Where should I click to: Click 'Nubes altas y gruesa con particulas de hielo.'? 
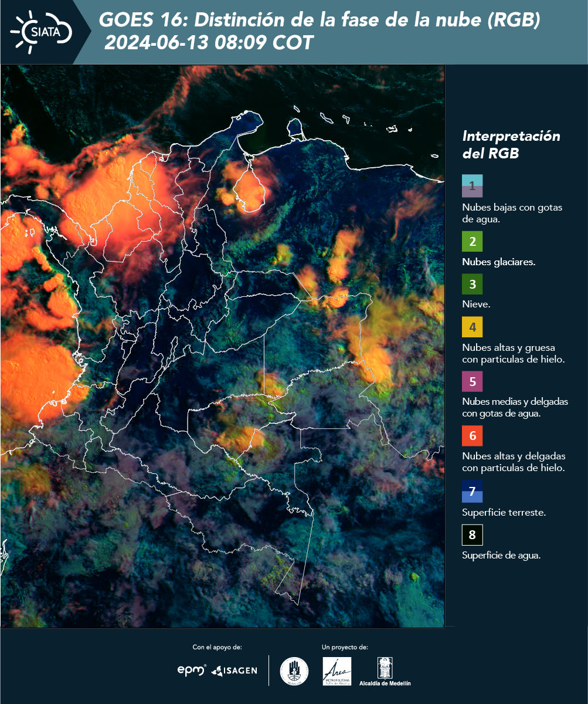click(x=514, y=353)
